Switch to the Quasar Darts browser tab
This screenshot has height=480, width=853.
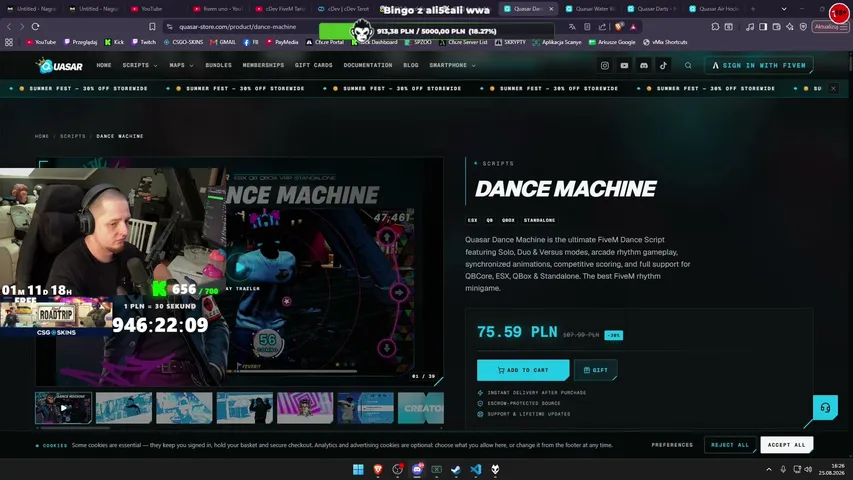653,9
